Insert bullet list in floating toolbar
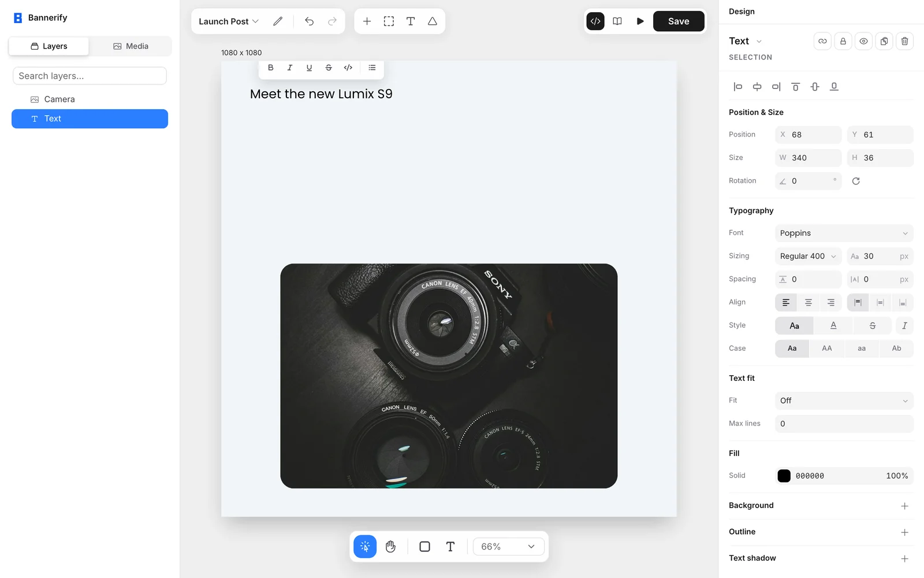This screenshot has width=924, height=578. point(372,68)
